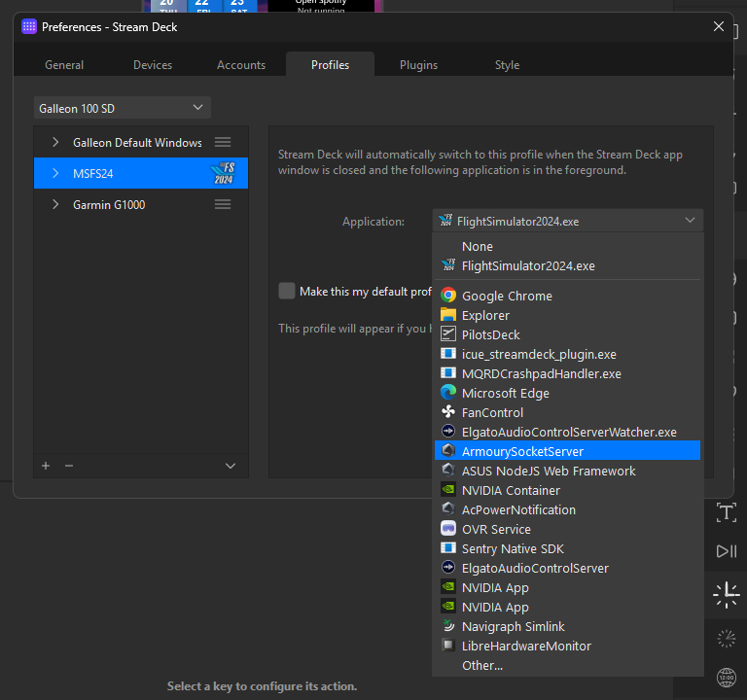This screenshot has width=747, height=700.
Task: Click the Google Chrome icon in the list
Action: [448, 296]
